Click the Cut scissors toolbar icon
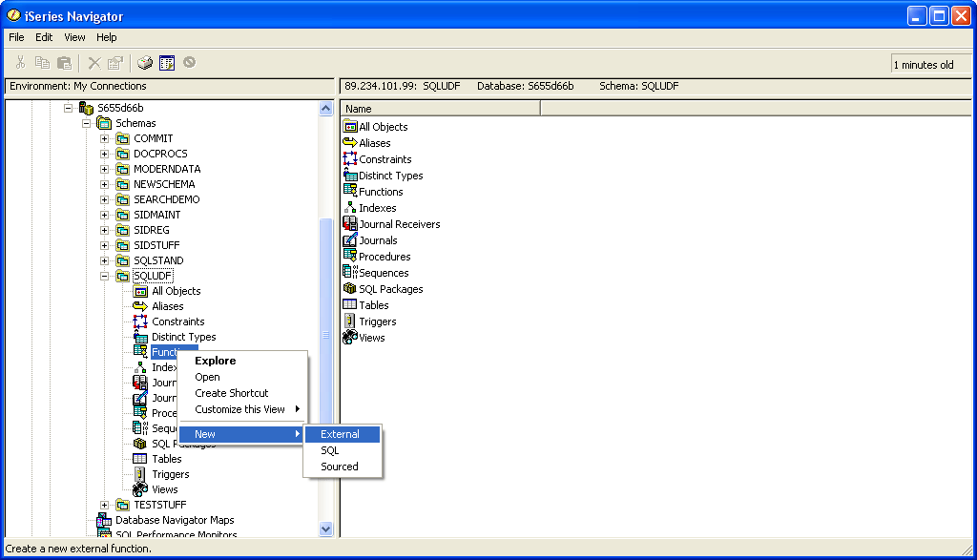Viewport: 977px width, 560px height. [x=21, y=62]
